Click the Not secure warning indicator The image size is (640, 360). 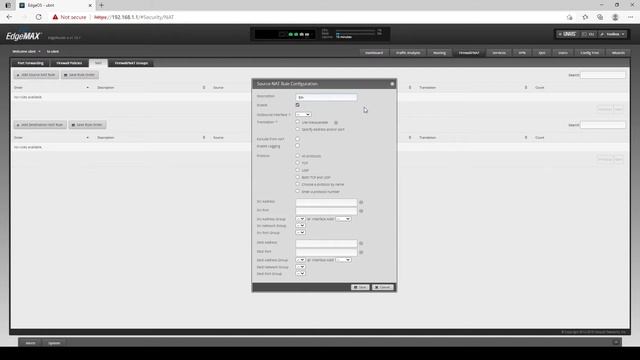point(69,17)
